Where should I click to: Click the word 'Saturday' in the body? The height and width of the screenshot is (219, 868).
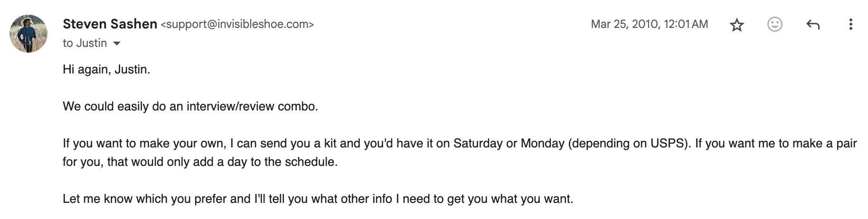[478, 143]
